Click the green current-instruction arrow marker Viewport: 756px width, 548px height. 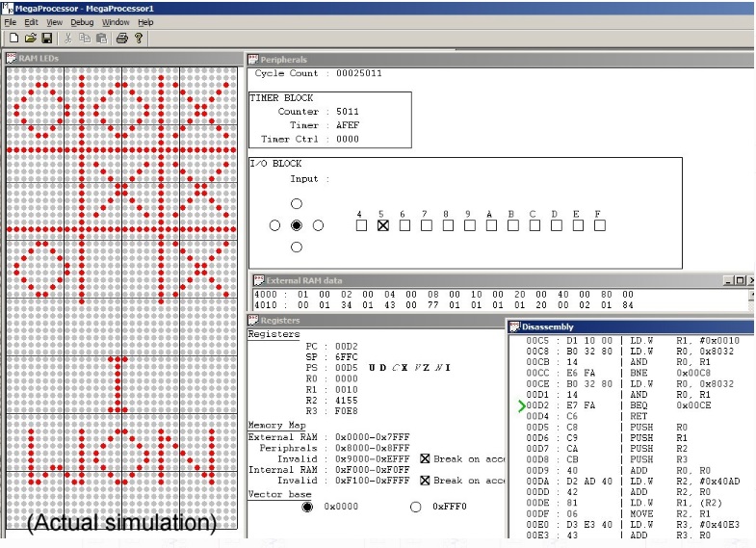pos(521,405)
